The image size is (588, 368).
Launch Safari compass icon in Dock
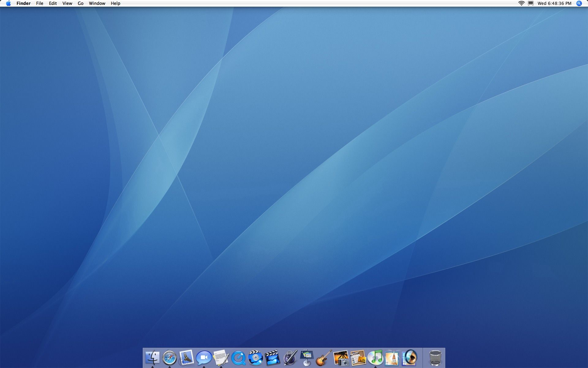[x=169, y=358]
